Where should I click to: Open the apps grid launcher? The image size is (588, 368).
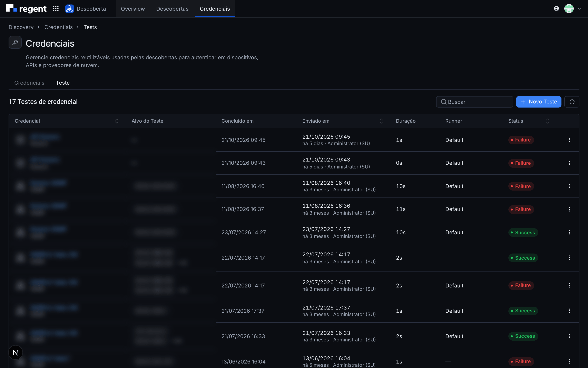56,9
